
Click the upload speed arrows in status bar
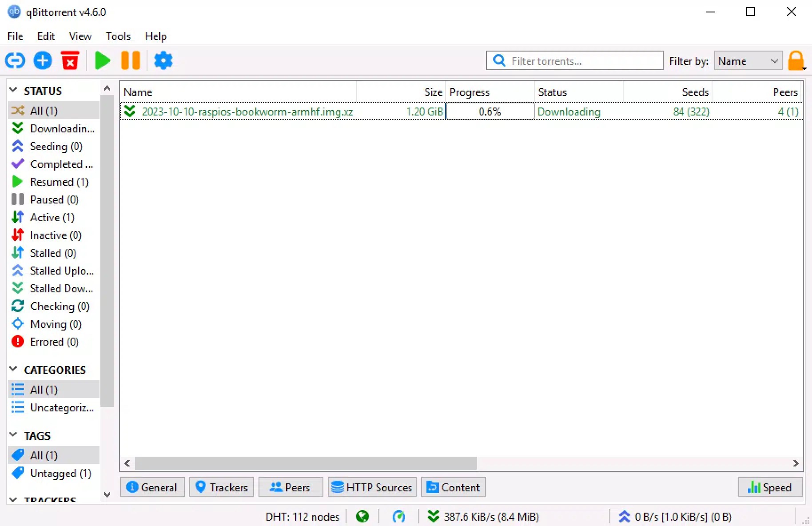(625, 516)
